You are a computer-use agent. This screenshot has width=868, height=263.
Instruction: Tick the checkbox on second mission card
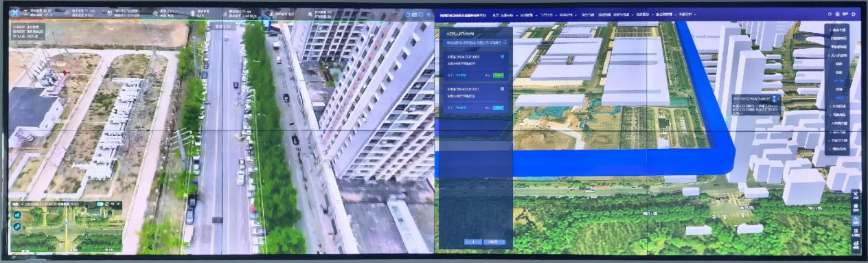tap(502, 89)
